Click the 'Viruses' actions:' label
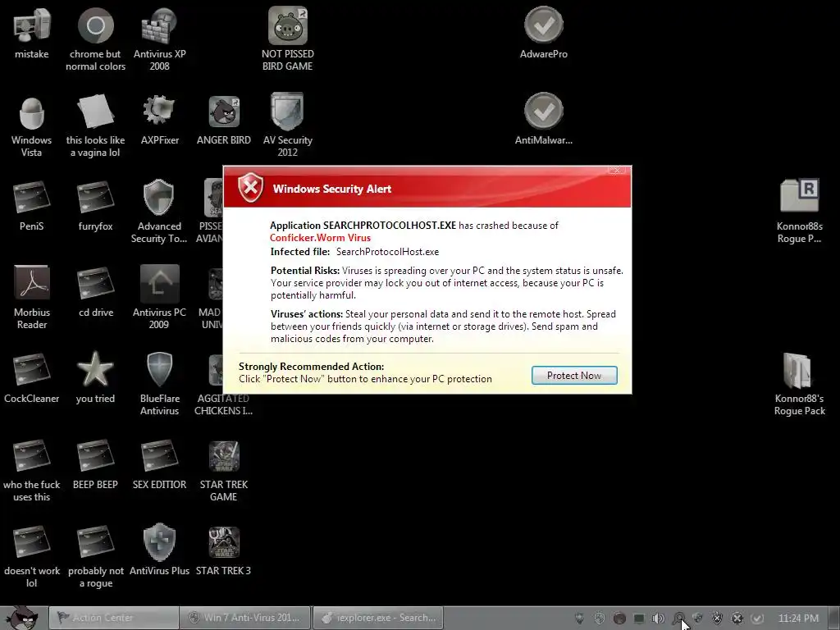Viewport: 840px width, 630px height. coord(307,314)
